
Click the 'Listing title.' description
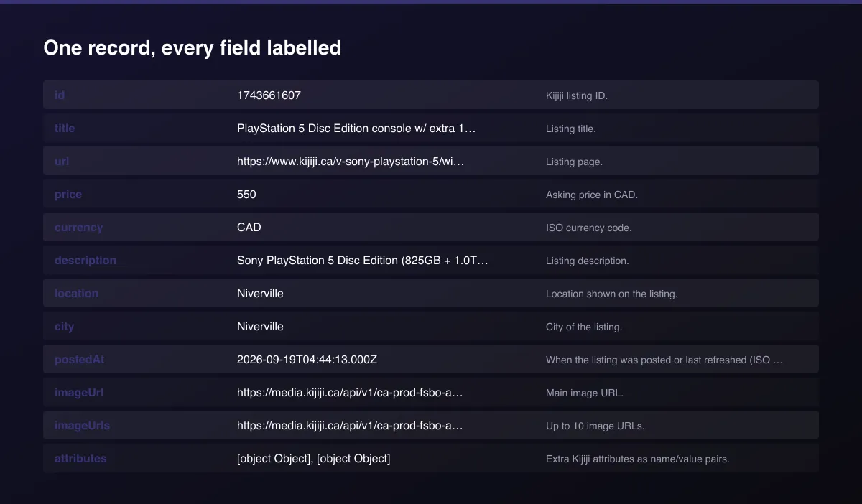tap(571, 129)
